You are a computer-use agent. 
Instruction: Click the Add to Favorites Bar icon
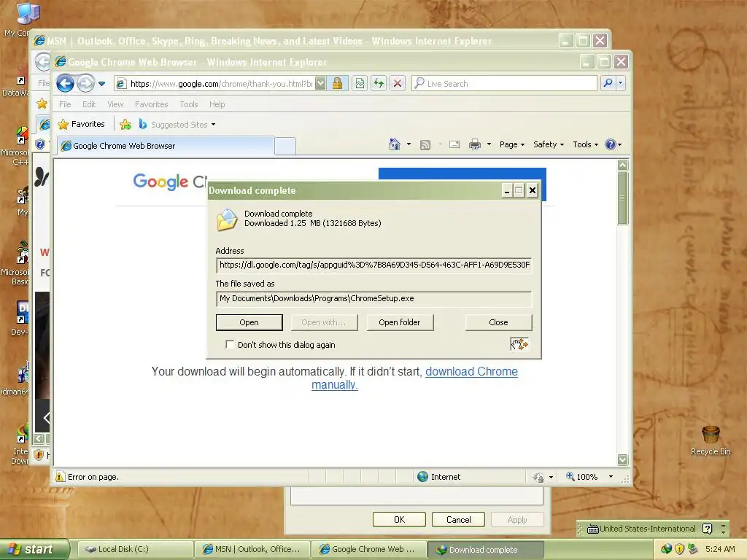[125, 124]
